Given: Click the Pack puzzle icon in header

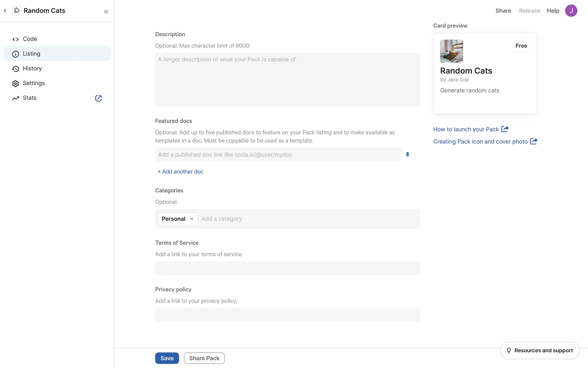Looking at the screenshot, I should coord(17,10).
